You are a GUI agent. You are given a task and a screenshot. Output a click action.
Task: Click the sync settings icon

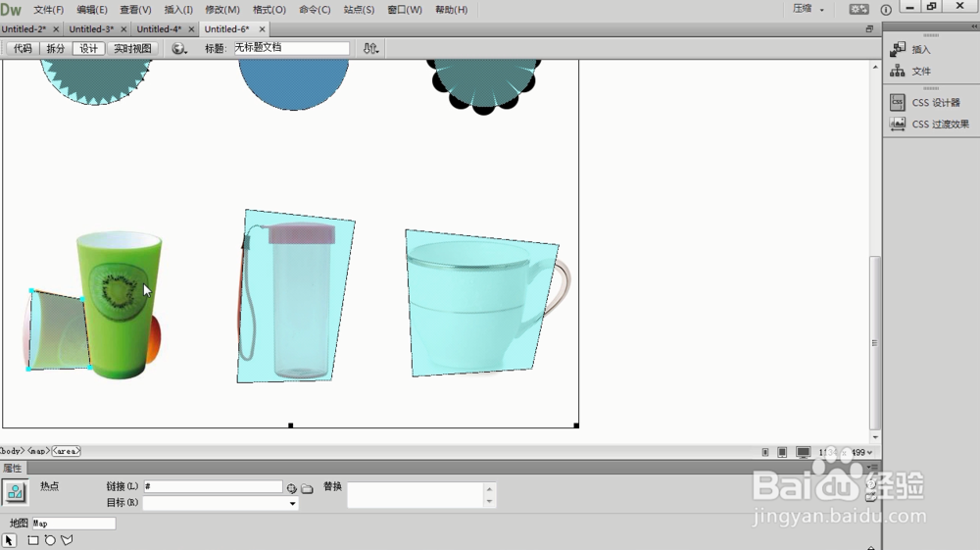pyautogui.click(x=858, y=10)
